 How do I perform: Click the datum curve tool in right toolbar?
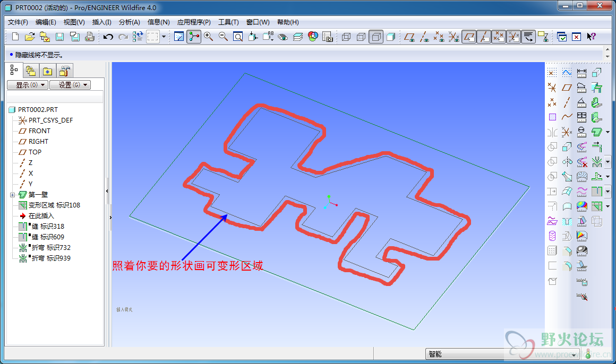pyautogui.click(x=567, y=117)
